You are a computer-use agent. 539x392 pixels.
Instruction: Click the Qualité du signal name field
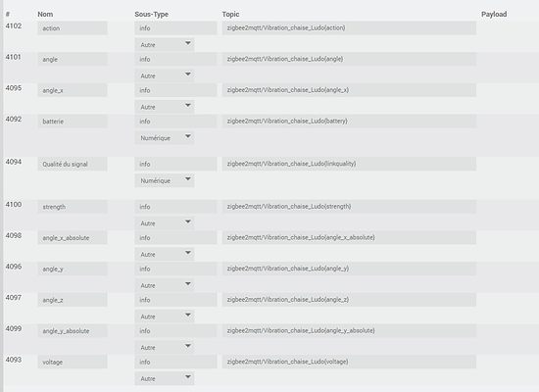pyautogui.click(x=73, y=164)
